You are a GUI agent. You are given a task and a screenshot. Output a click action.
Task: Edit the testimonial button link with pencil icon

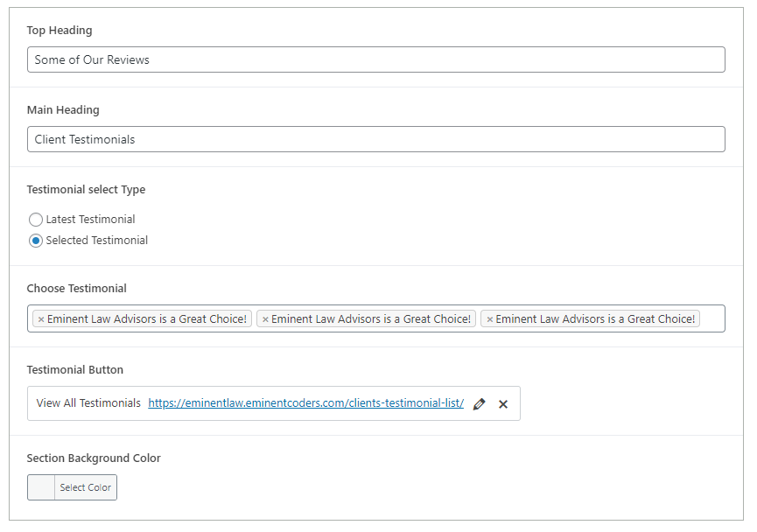pyautogui.click(x=479, y=404)
